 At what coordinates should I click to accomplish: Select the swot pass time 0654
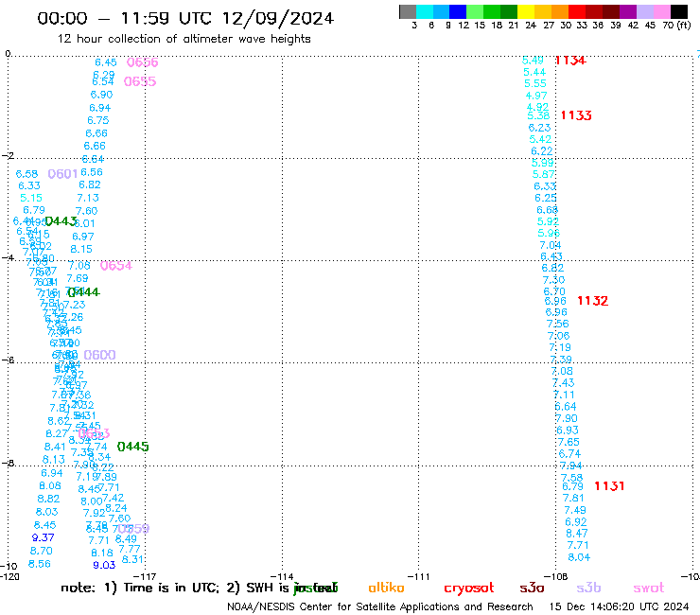point(116,266)
